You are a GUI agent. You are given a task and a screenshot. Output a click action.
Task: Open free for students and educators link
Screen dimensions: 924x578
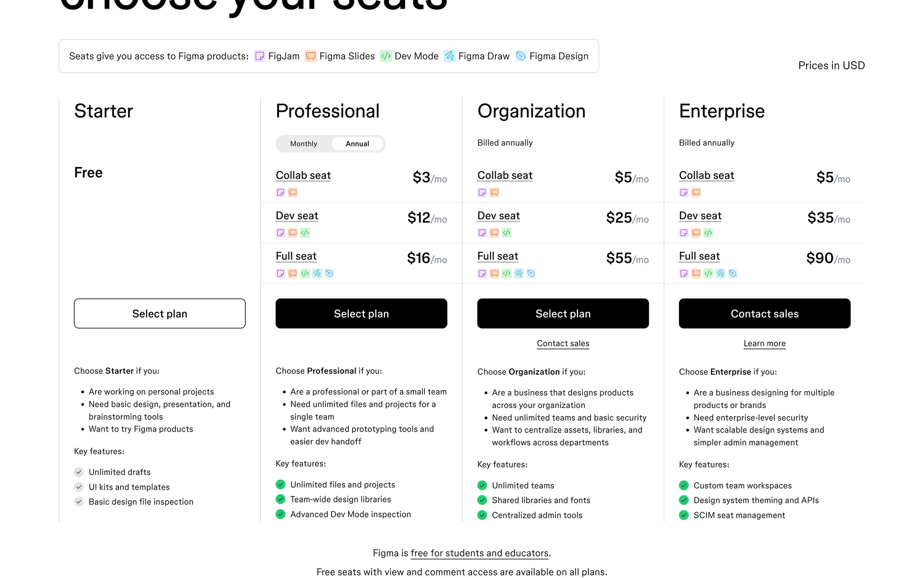[x=479, y=553]
